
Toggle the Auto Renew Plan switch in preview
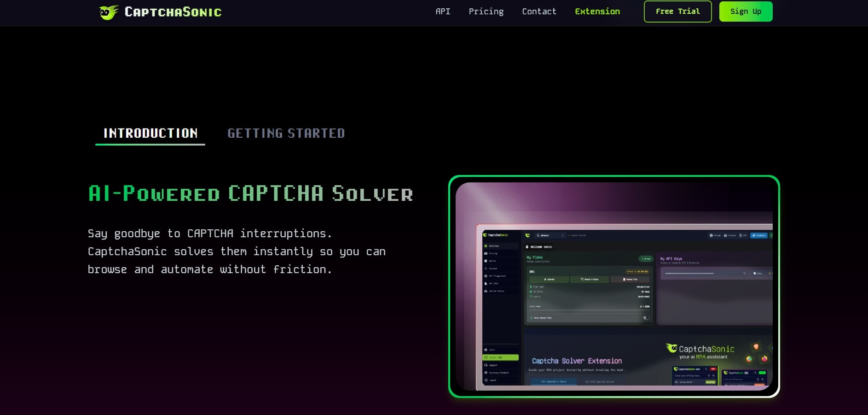pos(645,318)
